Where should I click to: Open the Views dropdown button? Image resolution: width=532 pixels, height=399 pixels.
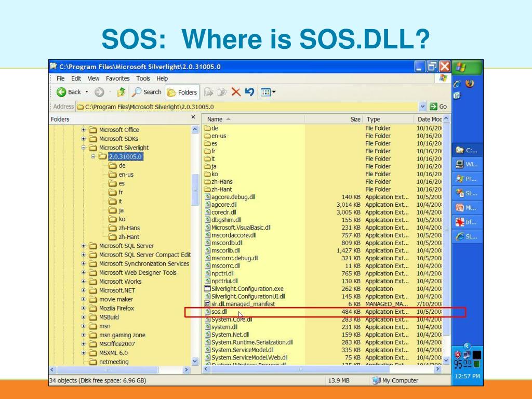coord(268,92)
